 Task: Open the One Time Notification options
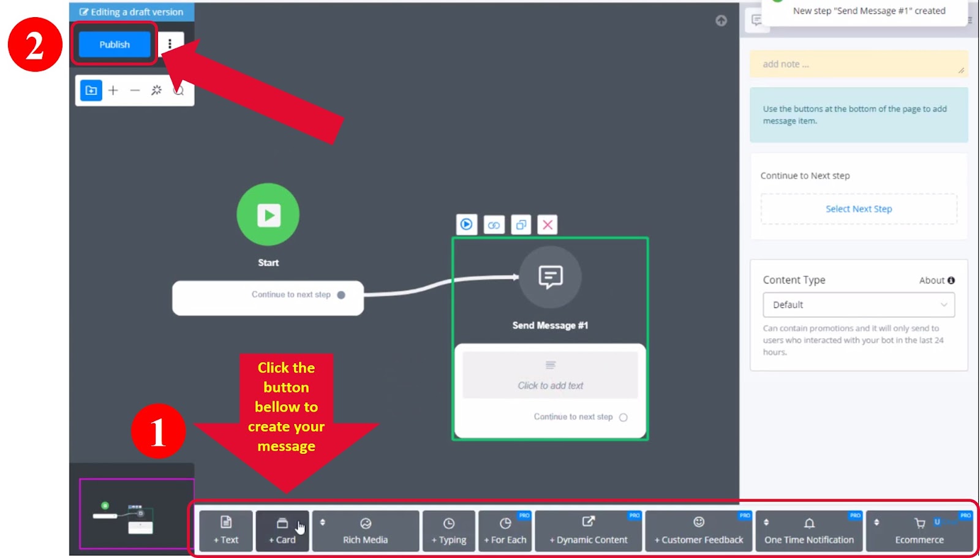pos(809,530)
